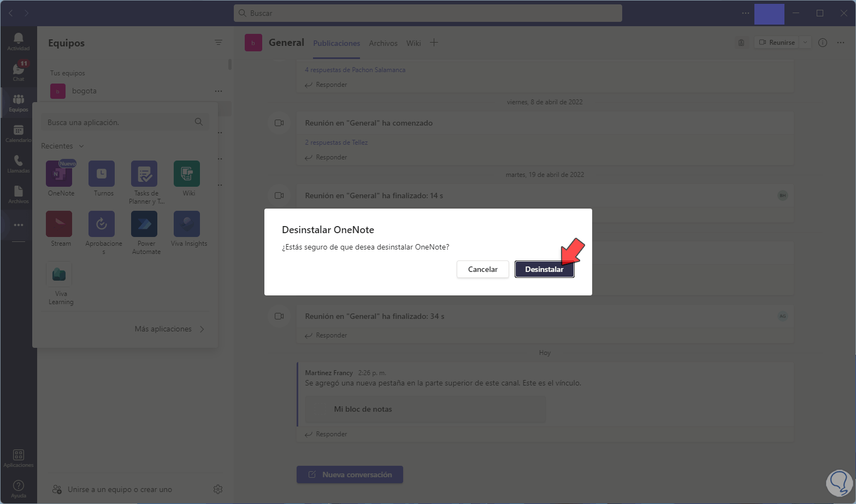Image resolution: width=856 pixels, height=504 pixels.
Task: Open more options for bogota team
Action: pos(219,91)
